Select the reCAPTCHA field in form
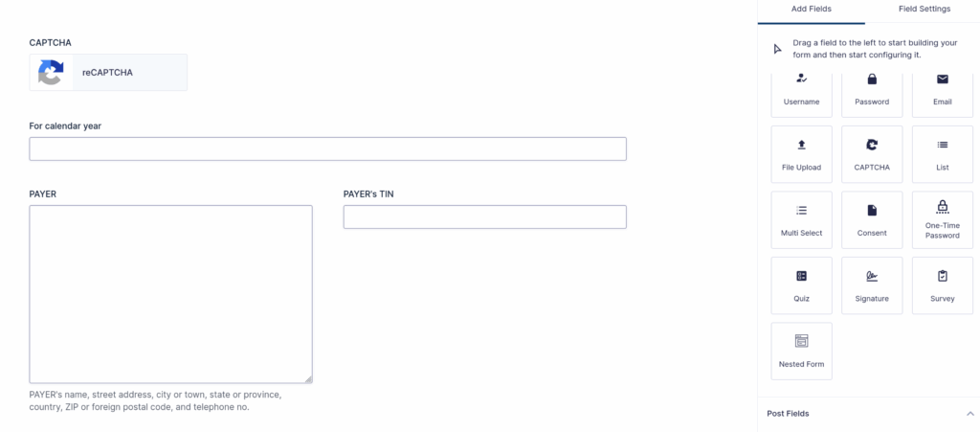 point(108,73)
